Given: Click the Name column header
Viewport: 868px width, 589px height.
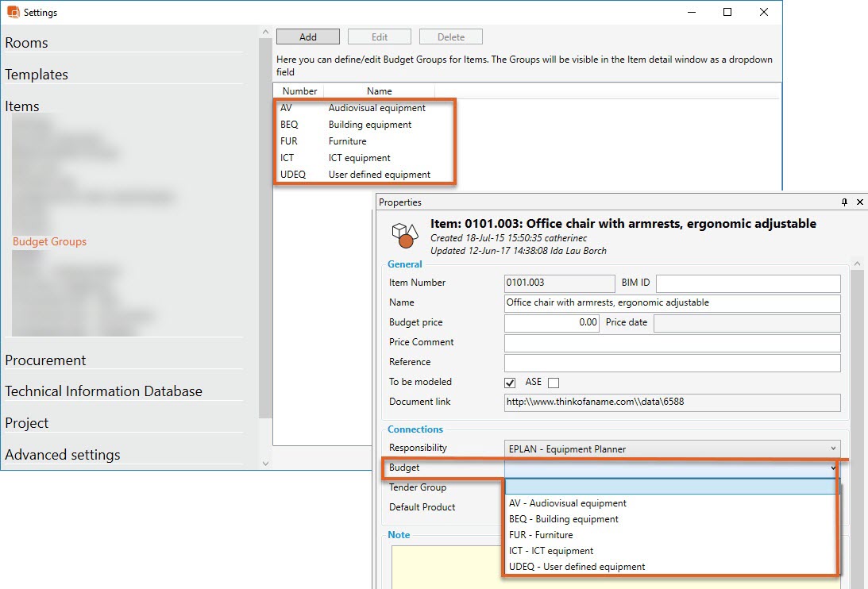Looking at the screenshot, I should pos(379,91).
